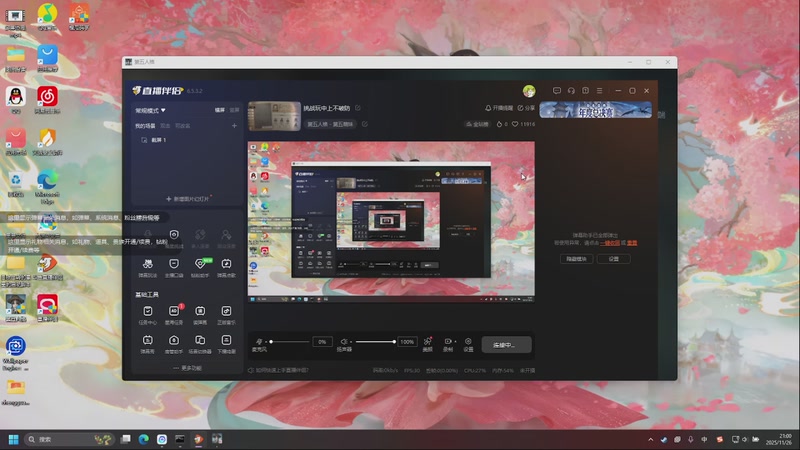
Task: Expand 更多功能 for more tools
Action: (x=187, y=368)
